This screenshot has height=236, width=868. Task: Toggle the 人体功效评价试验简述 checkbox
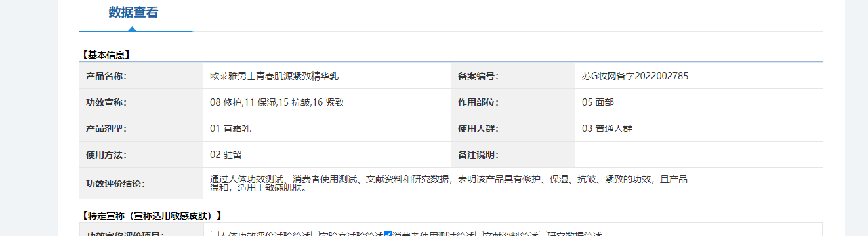coord(215,234)
